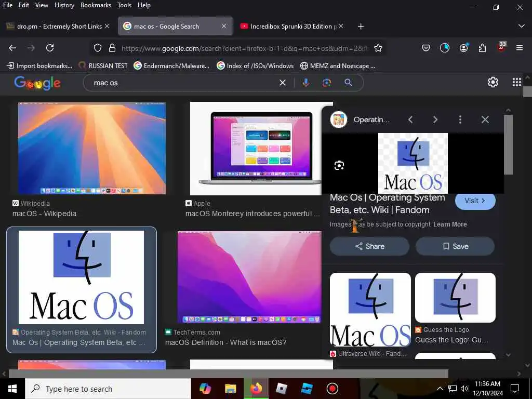The height and width of the screenshot is (399, 532).
Task: Open Google quick settings gear
Action: tap(493, 82)
